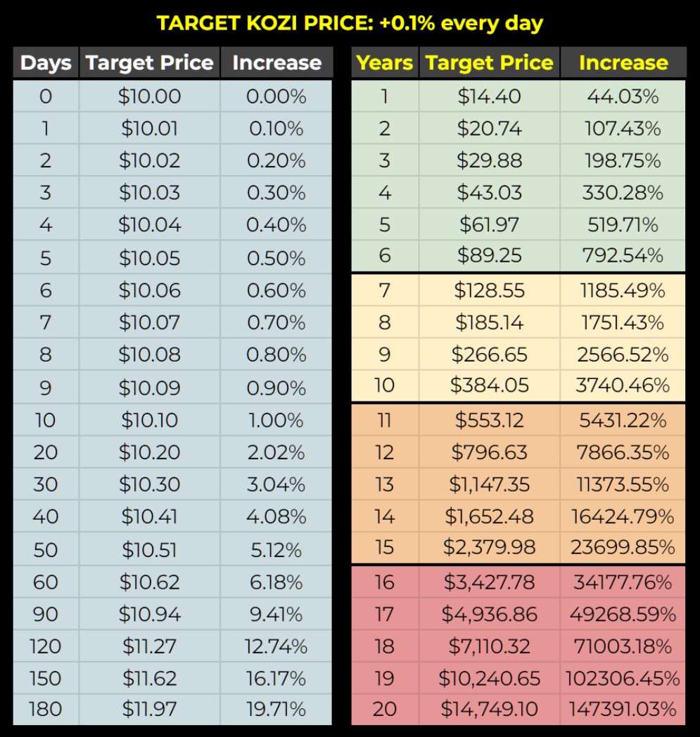Click the title 'TARGET KOZI PRICE: +0.1% every day'
700x737 pixels.
(350, 23)
